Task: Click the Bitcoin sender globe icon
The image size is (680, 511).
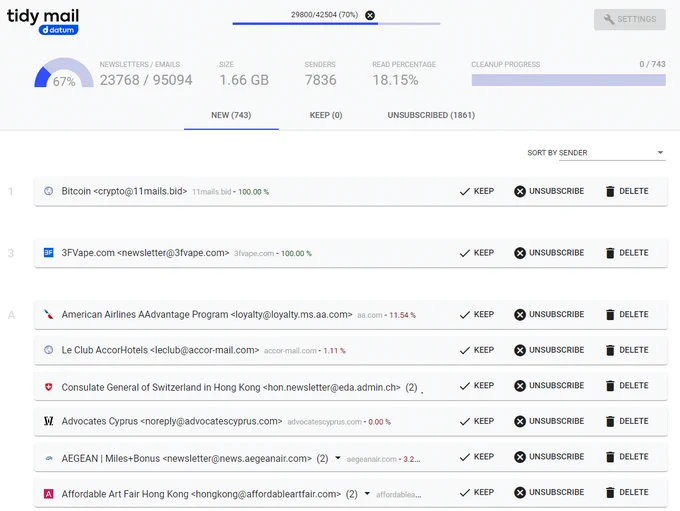Action: point(49,191)
